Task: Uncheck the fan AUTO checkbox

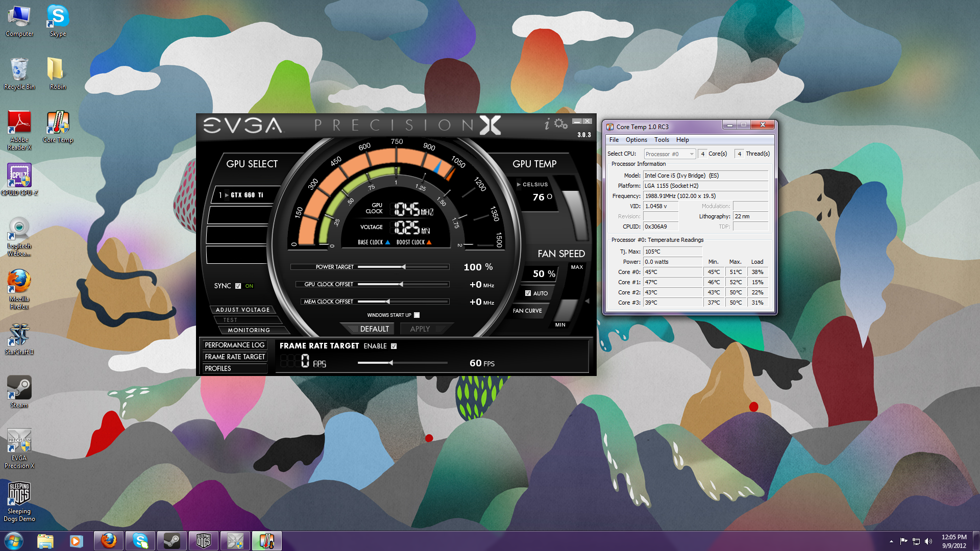Action: click(528, 293)
